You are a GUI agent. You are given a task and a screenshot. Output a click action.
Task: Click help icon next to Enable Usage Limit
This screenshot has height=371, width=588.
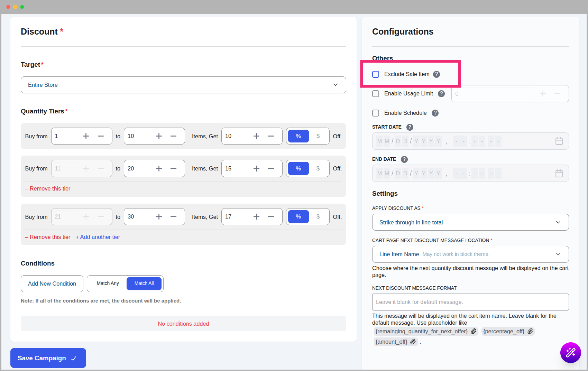point(441,94)
